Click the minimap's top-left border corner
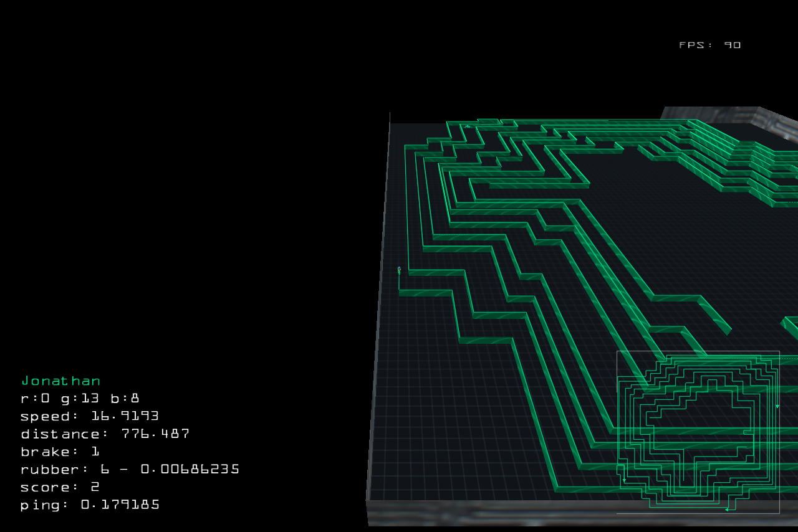798x532 pixels. pos(617,352)
